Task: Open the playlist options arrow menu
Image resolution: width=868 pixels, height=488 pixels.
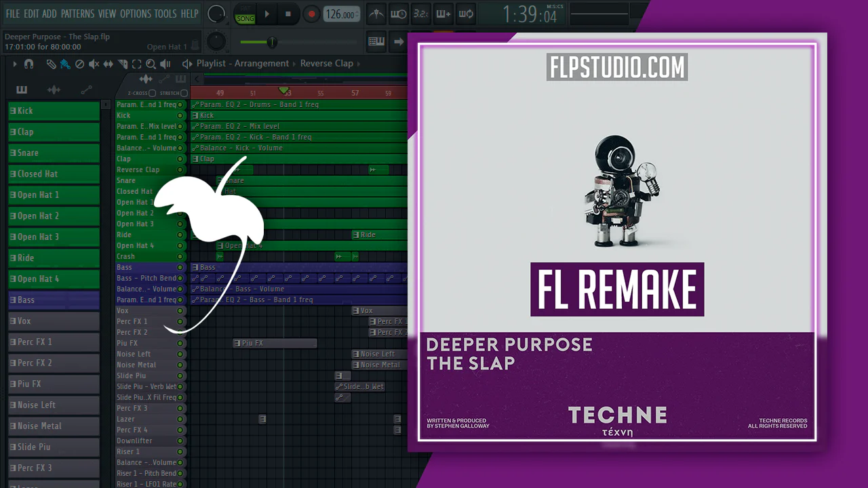Action: pos(15,64)
